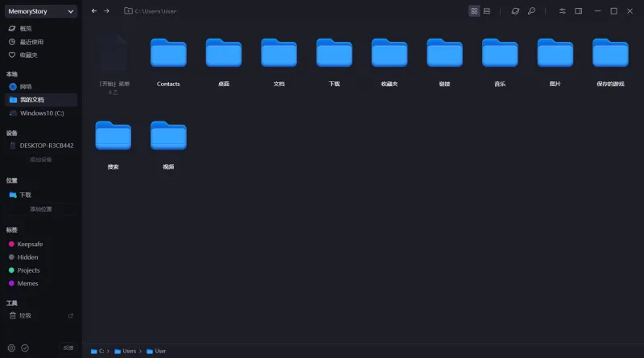Select 网络 network under 本地
Image resolution: width=644 pixels, height=358 pixels.
(41, 87)
